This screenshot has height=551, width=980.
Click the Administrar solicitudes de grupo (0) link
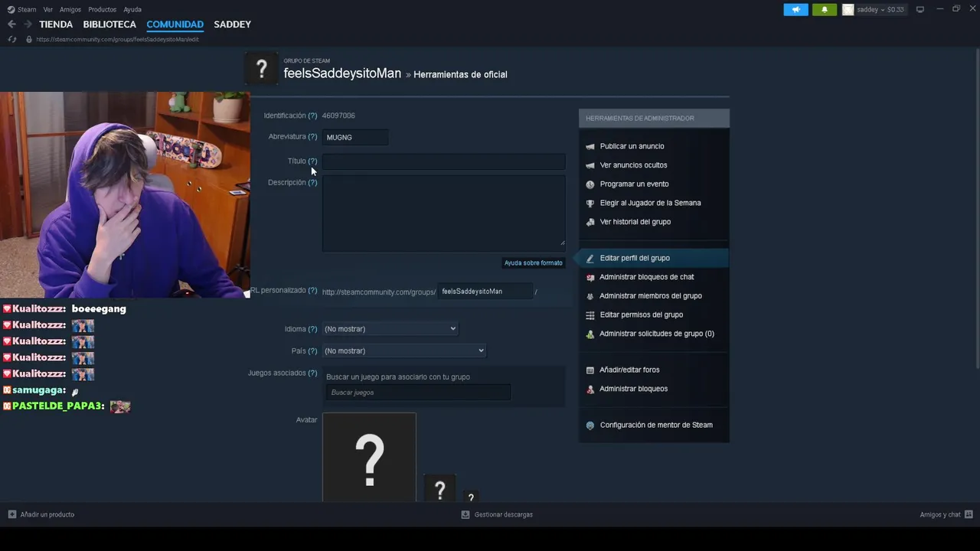pyautogui.click(x=657, y=334)
